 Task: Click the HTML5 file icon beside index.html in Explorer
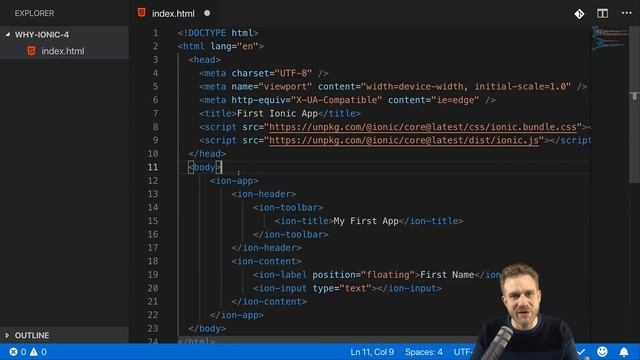pos(31,51)
